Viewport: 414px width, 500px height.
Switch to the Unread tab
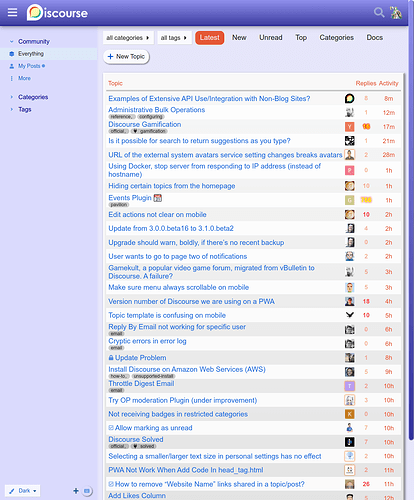point(271,38)
